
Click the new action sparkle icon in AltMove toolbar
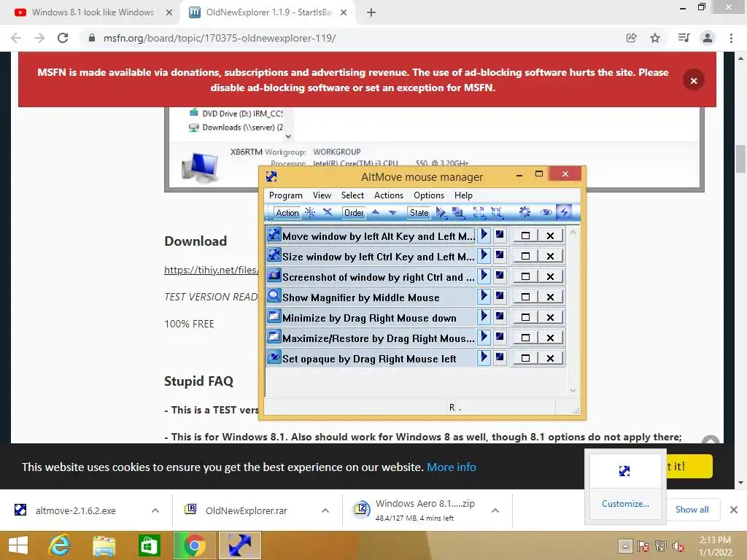click(x=310, y=212)
